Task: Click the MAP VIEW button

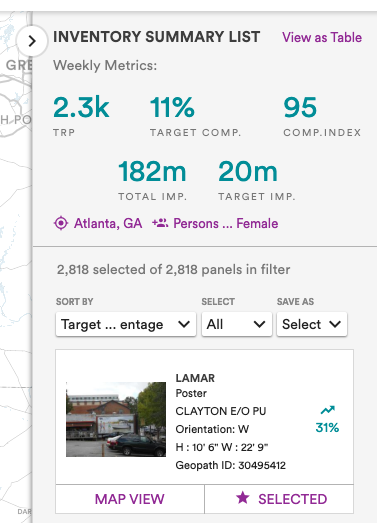Action: click(x=130, y=499)
